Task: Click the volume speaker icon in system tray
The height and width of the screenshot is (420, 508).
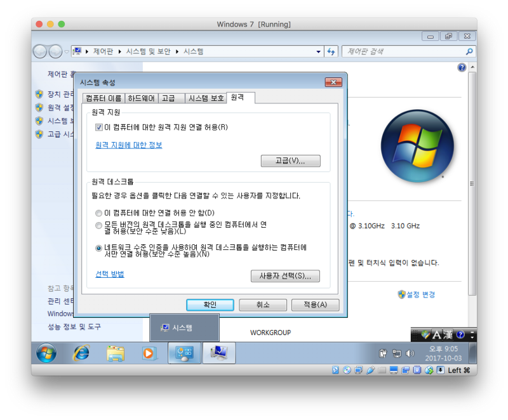Action: 410,353
